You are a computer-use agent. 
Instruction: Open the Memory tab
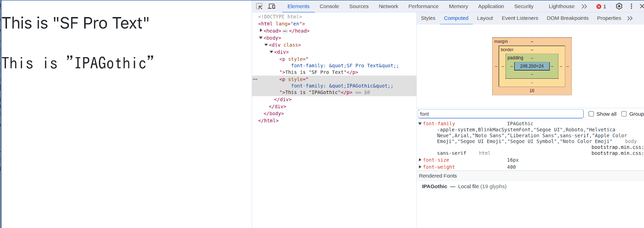tap(459, 6)
